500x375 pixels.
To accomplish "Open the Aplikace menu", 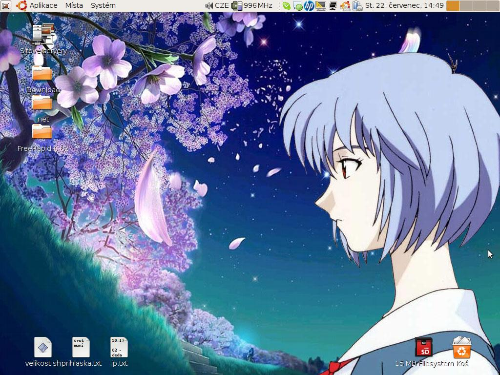I will [43, 6].
